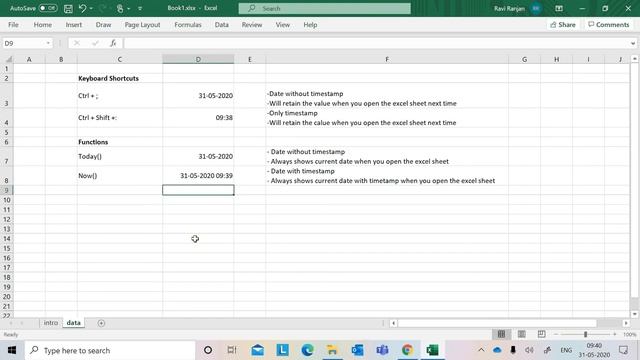Select column F header
The image size is (640, 360).
click(x=387, y=60)
